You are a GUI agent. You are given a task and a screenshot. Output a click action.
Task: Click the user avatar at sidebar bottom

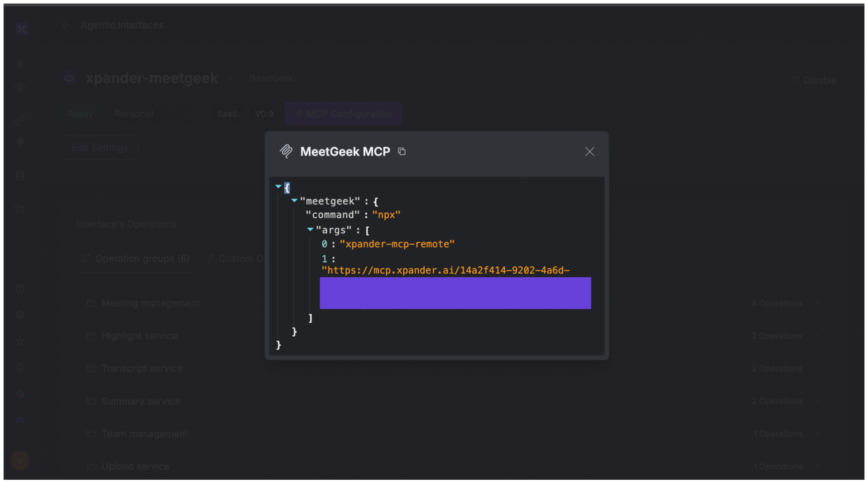20,461
